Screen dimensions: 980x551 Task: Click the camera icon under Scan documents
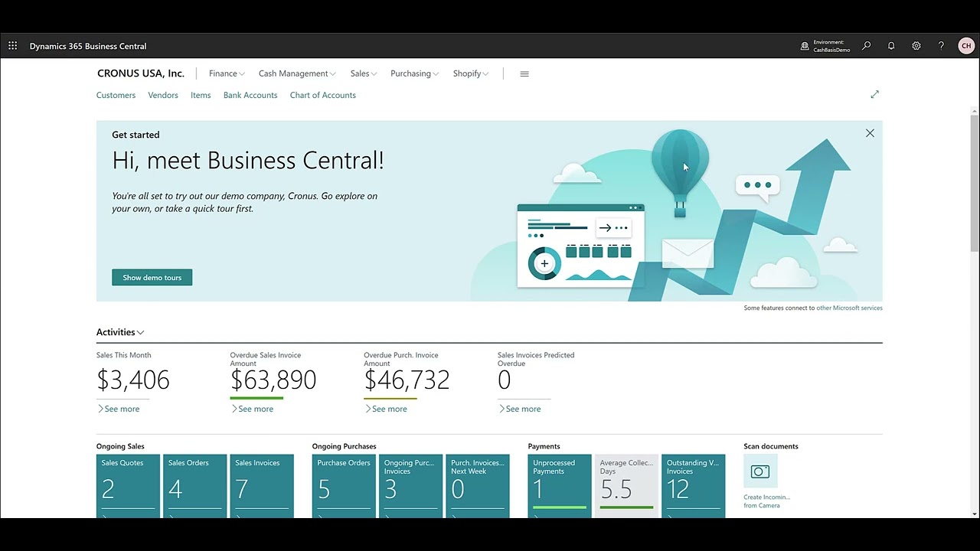click(x=760, y=471)
